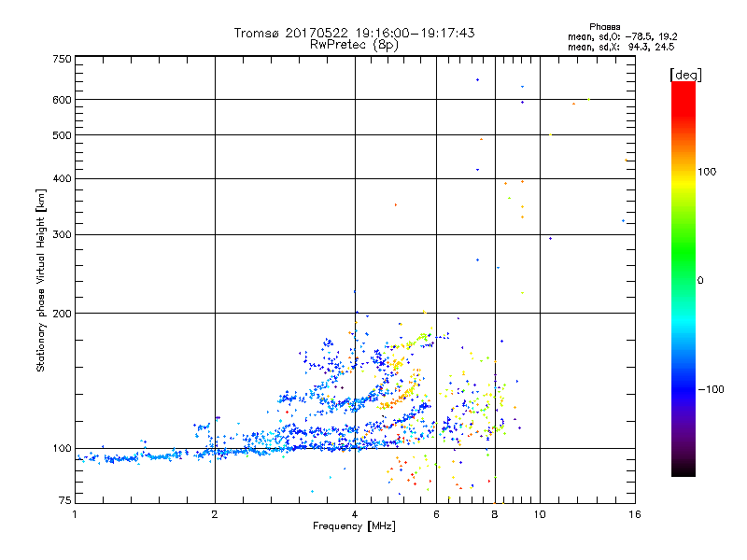Select the 'RwPretec (8p)' subtitle text

tap(354, 45)
